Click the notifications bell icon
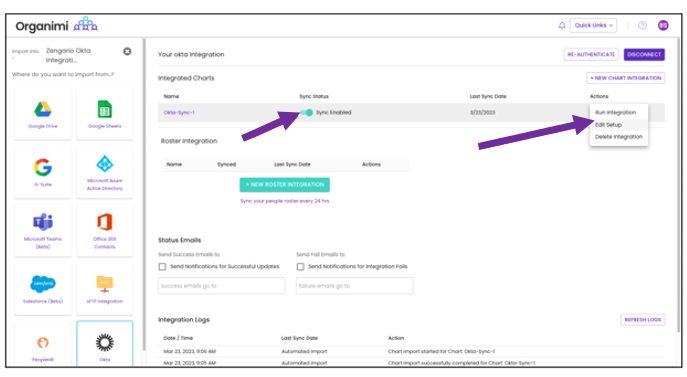 tap(562, 25)
